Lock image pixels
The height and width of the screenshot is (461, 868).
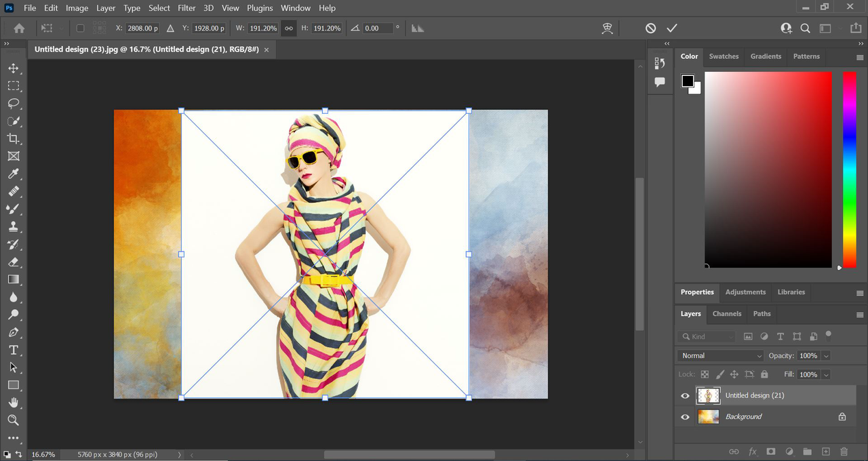coord(720,374)
